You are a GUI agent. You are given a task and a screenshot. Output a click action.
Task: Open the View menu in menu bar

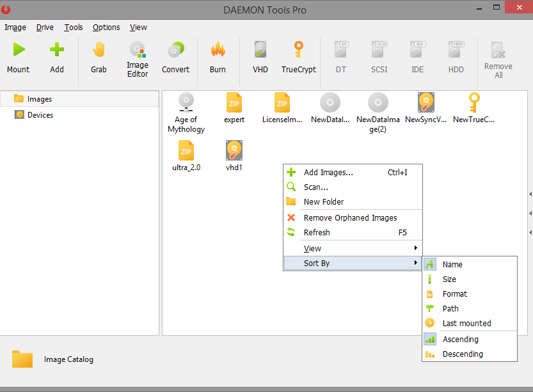coord(138,27)
